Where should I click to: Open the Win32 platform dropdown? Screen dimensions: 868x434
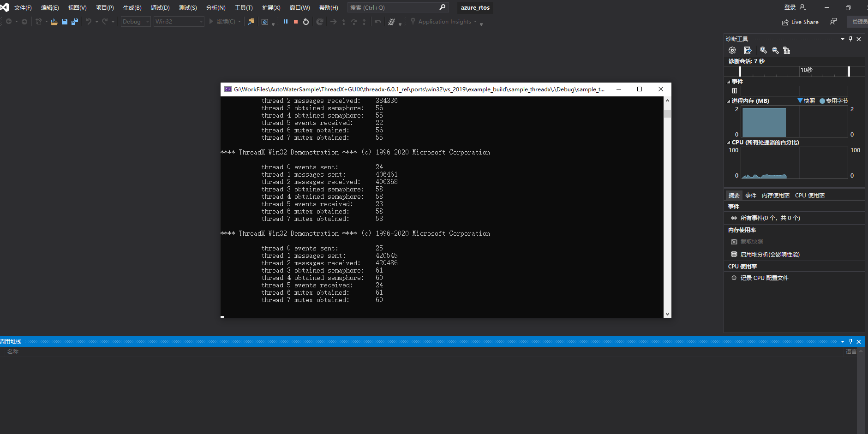pyautogui.click(x=179, y=22)
